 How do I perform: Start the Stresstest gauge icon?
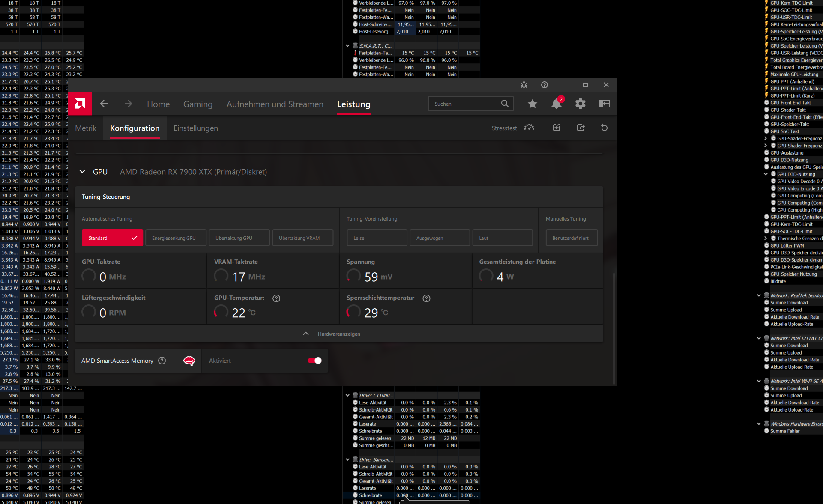[529, 128]
